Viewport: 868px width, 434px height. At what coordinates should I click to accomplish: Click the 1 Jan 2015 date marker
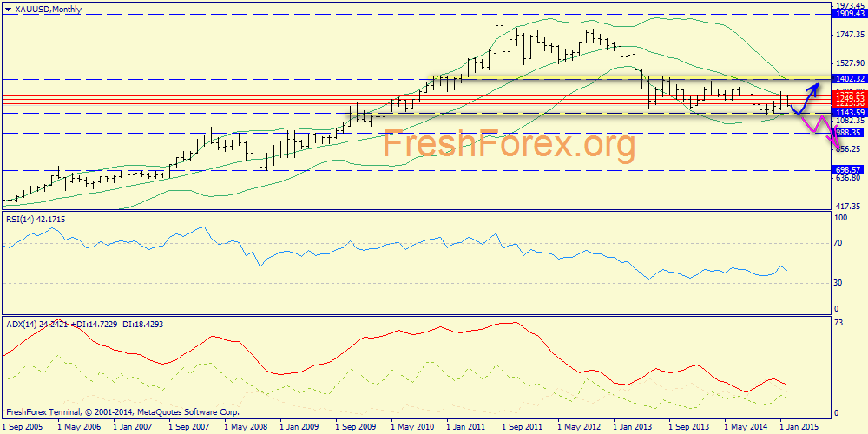(x=799, y=426)
